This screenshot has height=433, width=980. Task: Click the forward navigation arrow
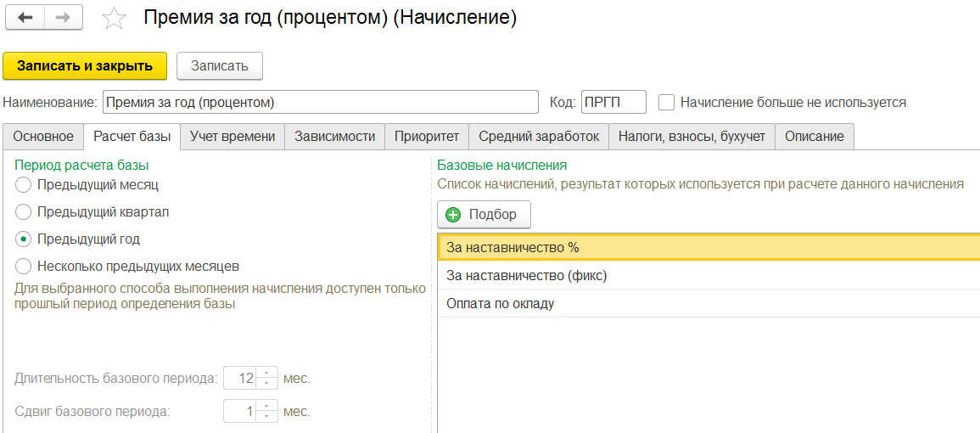click(x=64, y=18)
